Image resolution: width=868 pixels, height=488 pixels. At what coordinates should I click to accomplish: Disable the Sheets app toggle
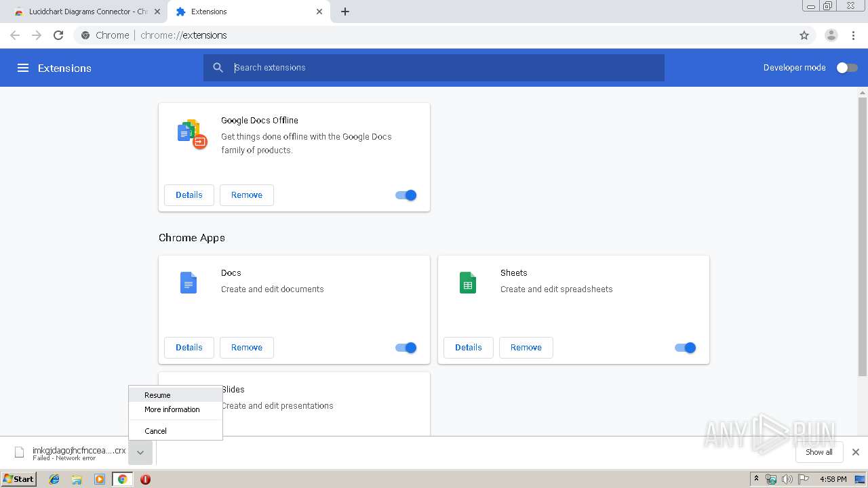686,348
